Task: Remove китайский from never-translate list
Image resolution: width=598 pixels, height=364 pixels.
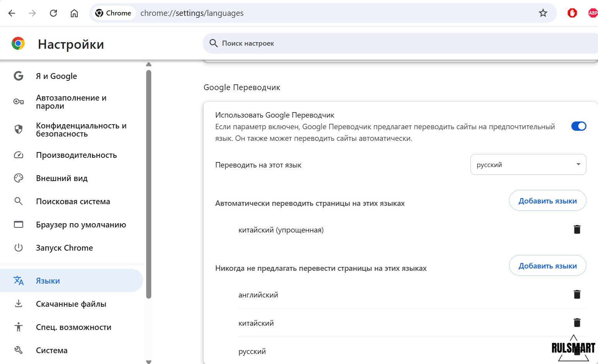Action: (x=577, y=323)
